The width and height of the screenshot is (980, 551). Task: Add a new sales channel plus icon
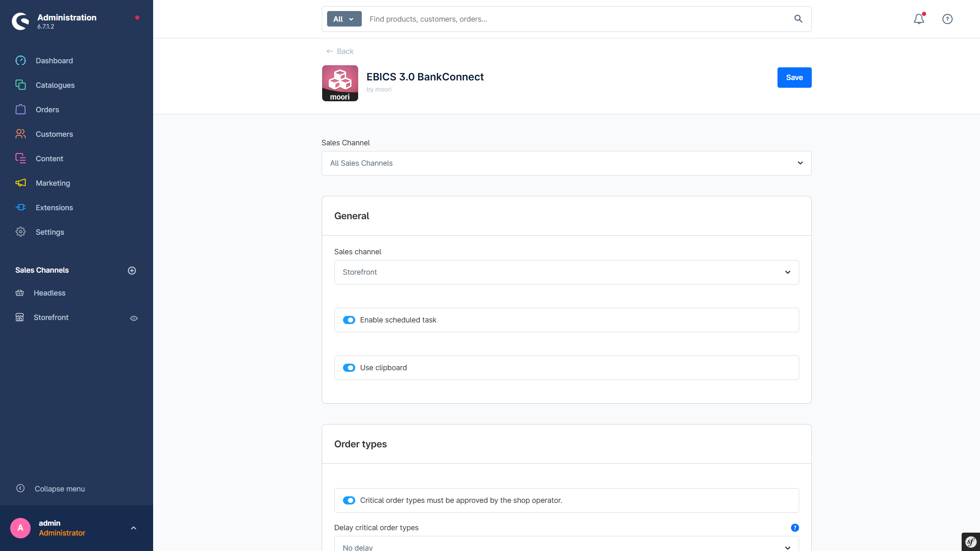point(132,271)
